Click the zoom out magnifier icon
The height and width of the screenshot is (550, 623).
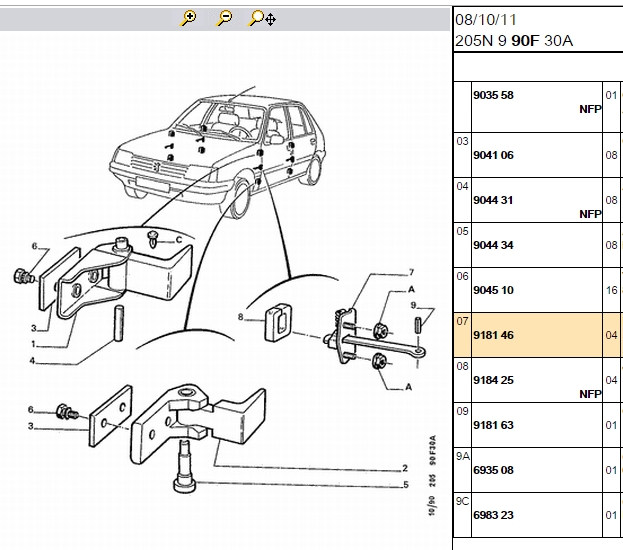(x=224, y=18)
